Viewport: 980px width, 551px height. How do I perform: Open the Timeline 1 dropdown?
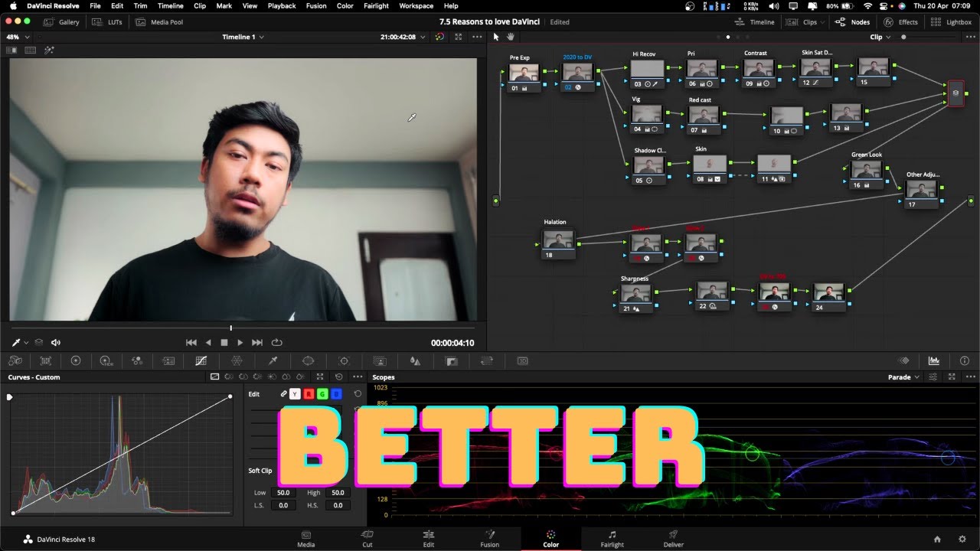tap(243, 37)
